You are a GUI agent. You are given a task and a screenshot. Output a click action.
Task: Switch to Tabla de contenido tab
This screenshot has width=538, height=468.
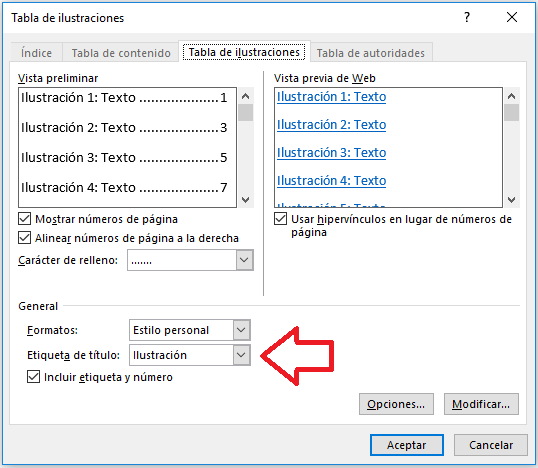tap(121, 53)
